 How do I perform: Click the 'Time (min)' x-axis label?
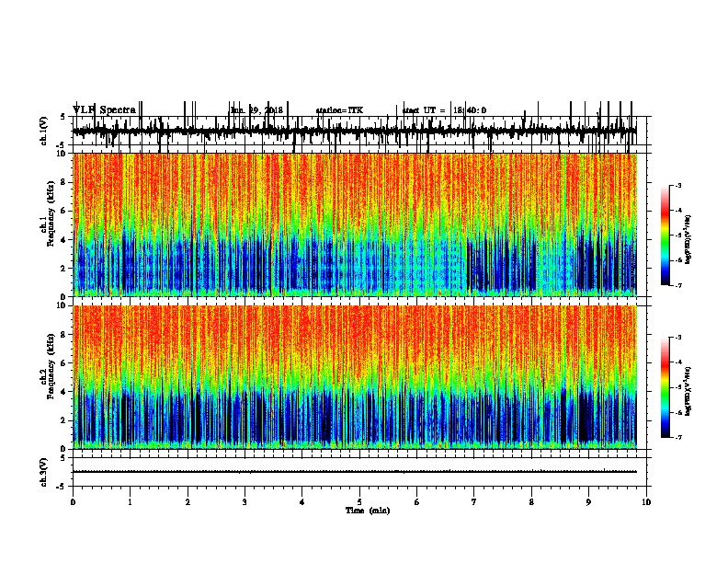pos(368,511)
